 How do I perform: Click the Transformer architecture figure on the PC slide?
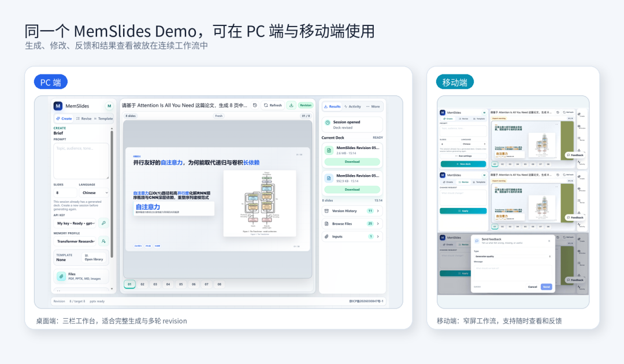[x=259, y=203]
